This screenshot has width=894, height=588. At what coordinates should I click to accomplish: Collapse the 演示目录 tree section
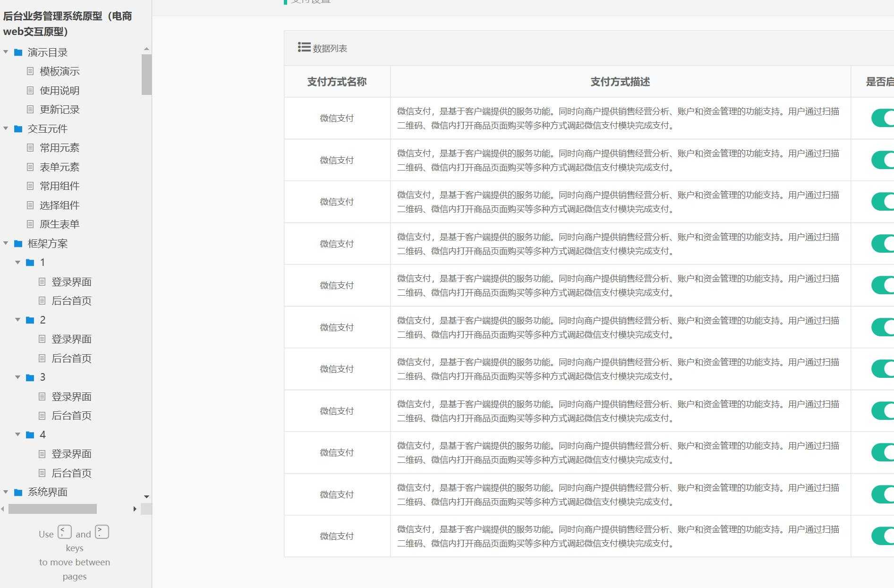pos(6,52)
